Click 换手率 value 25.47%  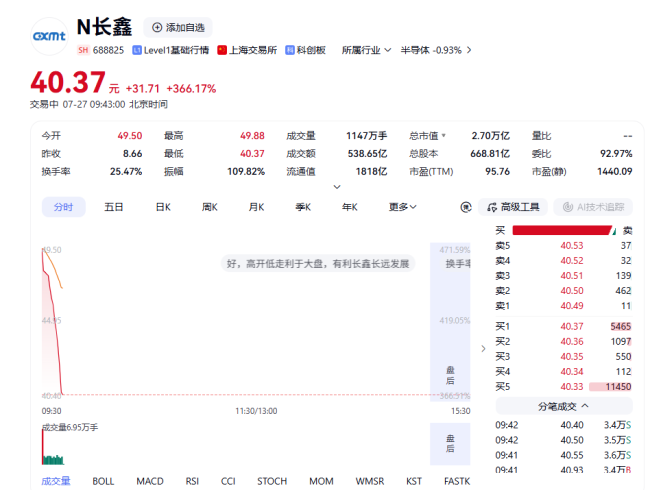click(x=126, y=172)
